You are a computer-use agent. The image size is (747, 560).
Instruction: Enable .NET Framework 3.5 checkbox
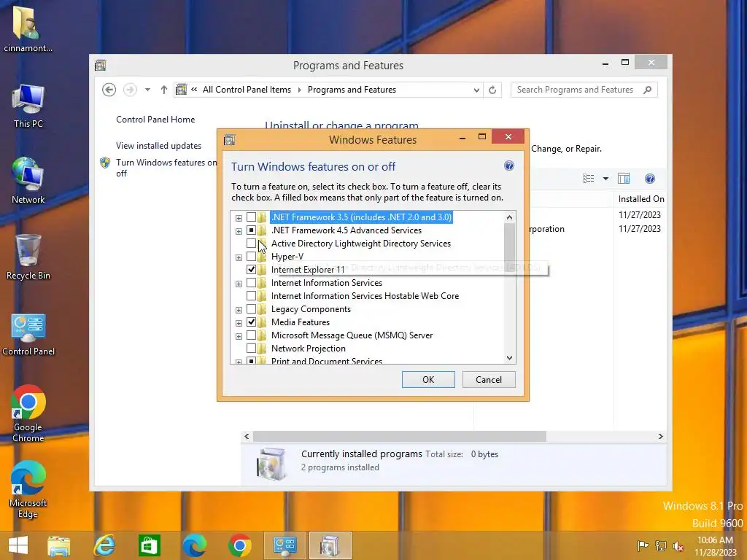point(251,217)
